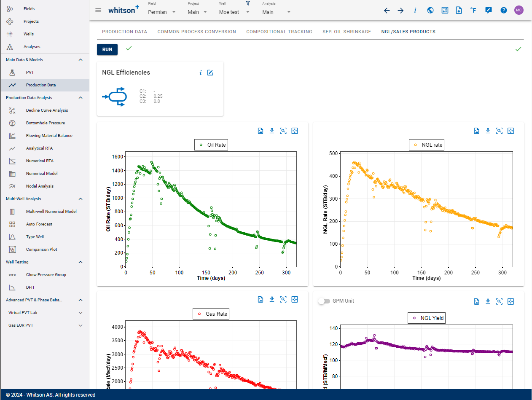The height and width of the screenshot is (400, 532).
Task: Download NGL Yield chart data
Action: pyautogui.click(x=488, y=301)
